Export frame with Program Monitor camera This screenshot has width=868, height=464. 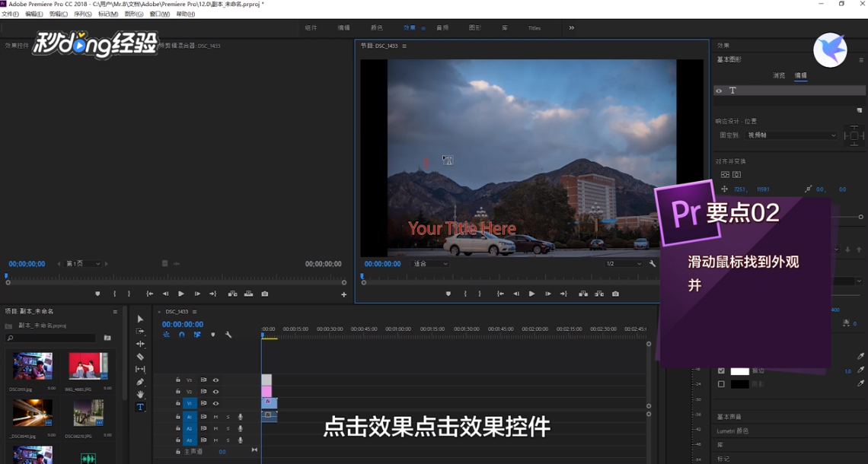tap(615, 294)
